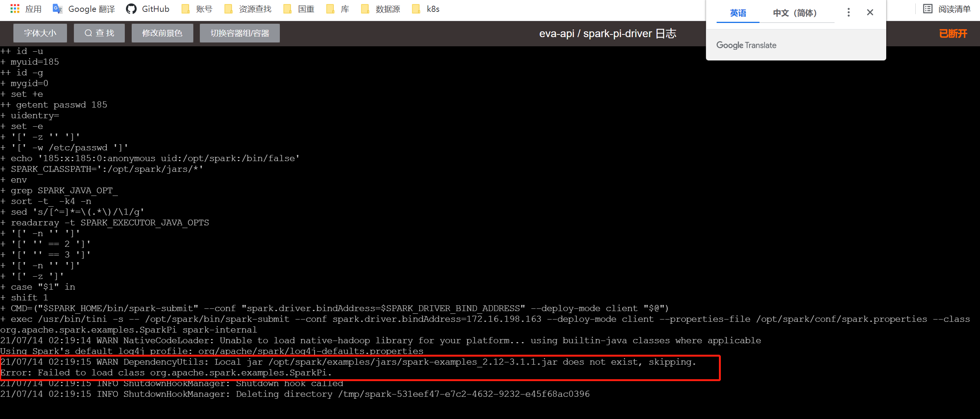Open the 账号 bookmark folder
980x419 pixels.
click(x=196, y=9)
